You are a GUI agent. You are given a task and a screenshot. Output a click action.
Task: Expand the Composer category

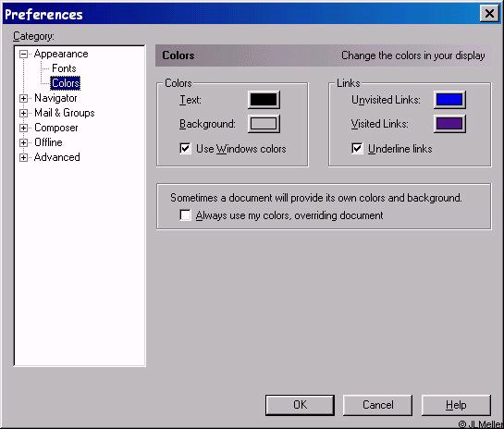point(23,128)
